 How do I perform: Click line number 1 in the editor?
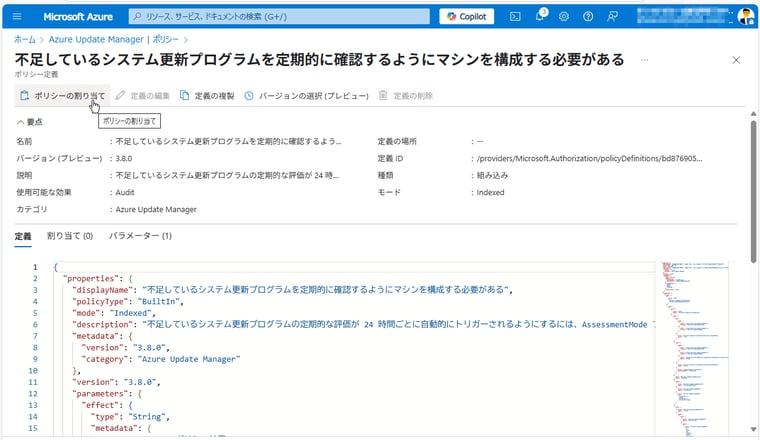tap(35, 267)
